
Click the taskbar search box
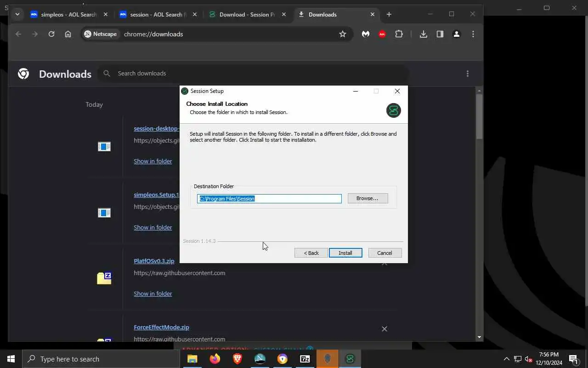(101, 359)
